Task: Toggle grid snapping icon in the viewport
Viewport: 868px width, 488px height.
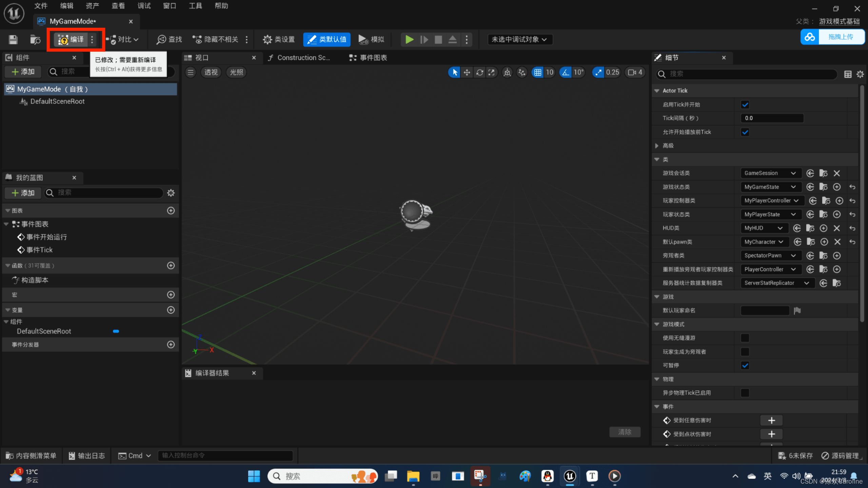Action: point(538,72)
